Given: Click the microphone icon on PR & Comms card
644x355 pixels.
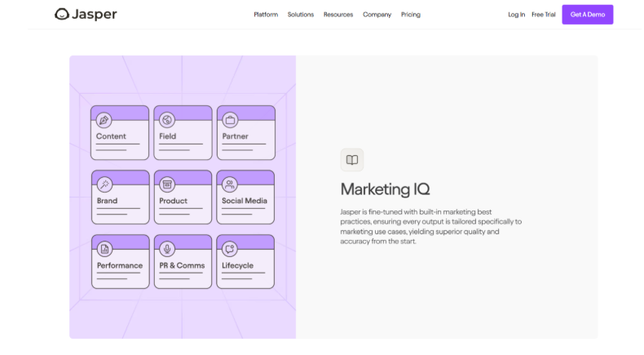Looking at the screenshot, I should 167,249.
